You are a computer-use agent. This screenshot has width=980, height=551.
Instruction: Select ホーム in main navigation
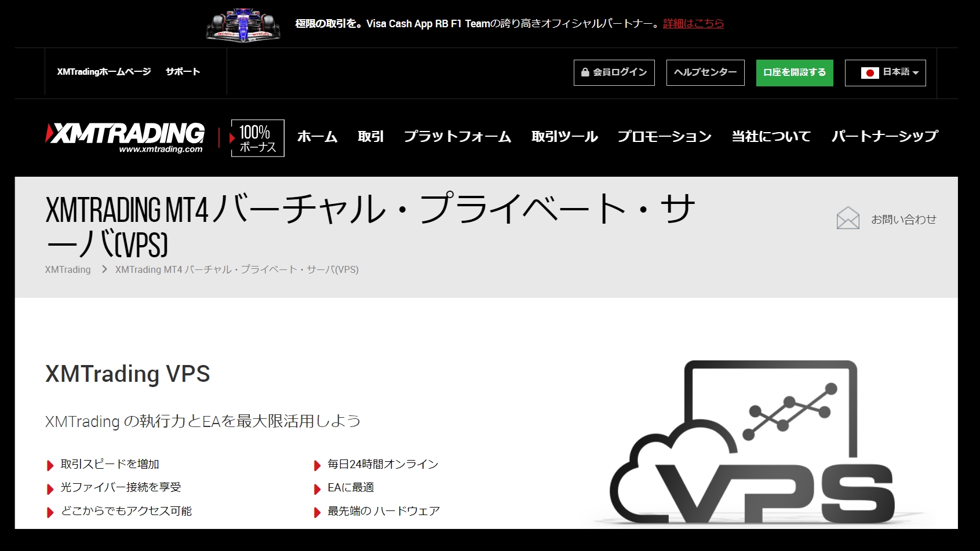317,137
